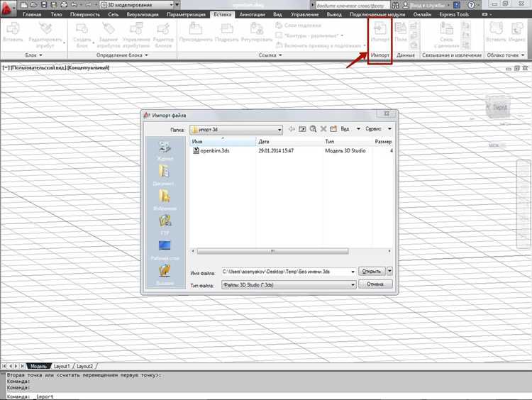Open the 'Вывод' ribbon tab
This screenshot has height=400, width=532.
coord(334,14)
